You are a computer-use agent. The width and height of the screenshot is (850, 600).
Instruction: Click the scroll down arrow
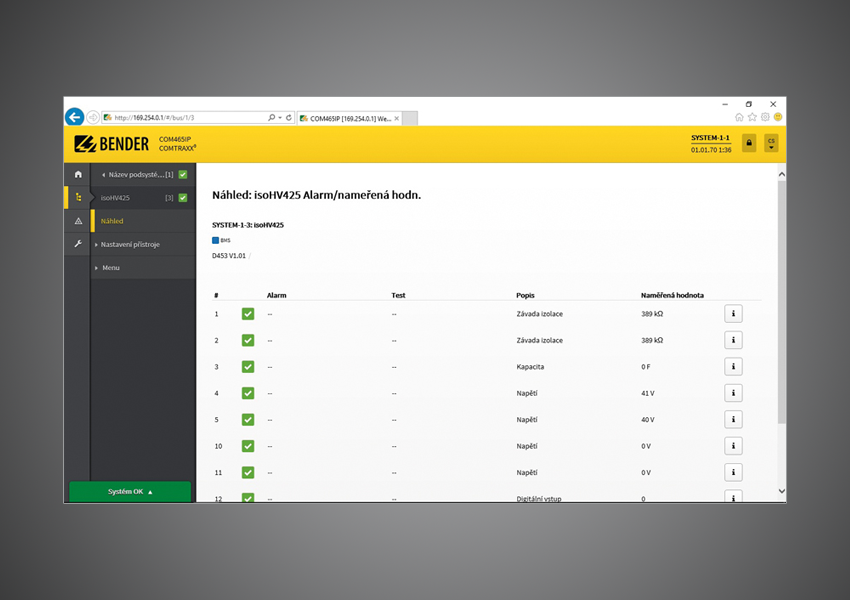tap(782, 491)
